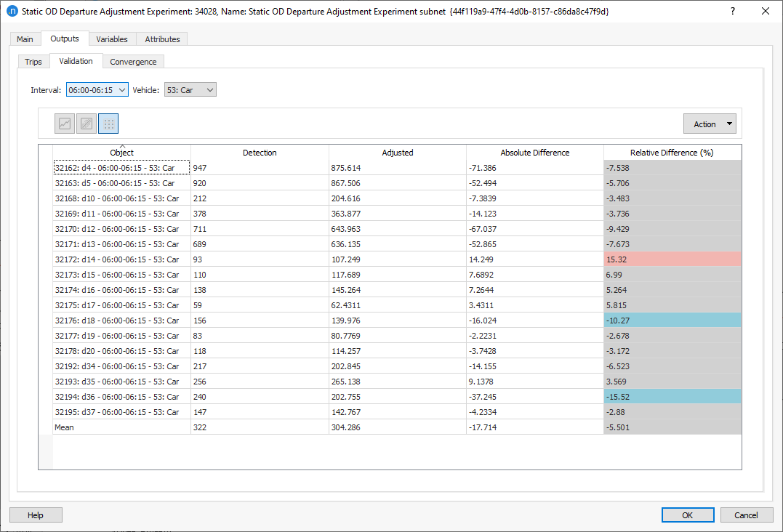Open the Attributes tab

tap(161, 39)
